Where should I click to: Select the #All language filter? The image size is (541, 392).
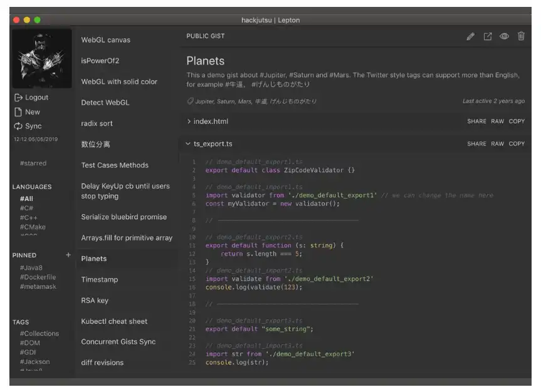coord(26,199)
